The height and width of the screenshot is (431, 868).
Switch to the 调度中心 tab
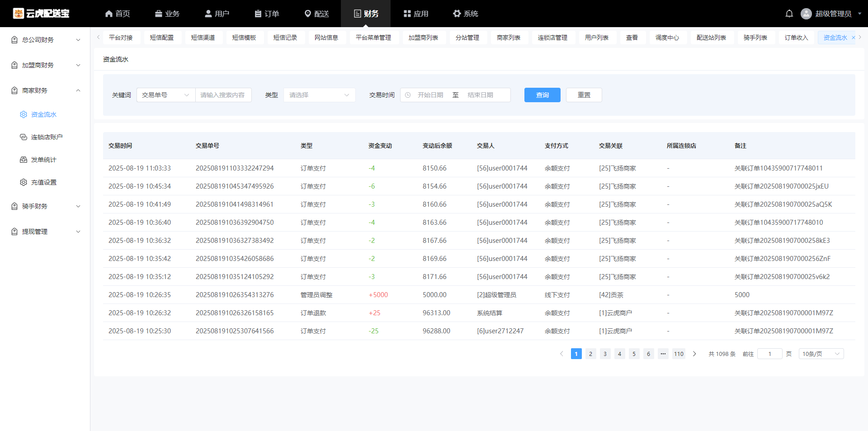point(667,38)
